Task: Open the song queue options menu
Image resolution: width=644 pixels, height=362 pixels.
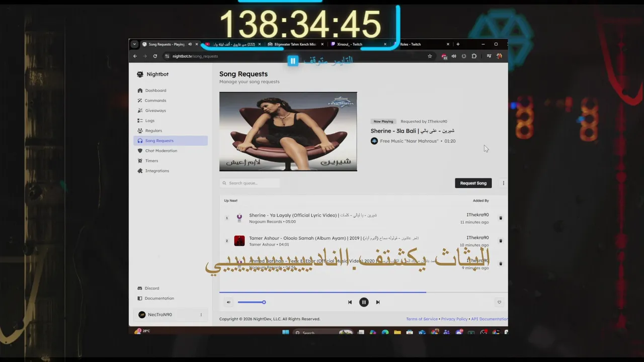Action: point(503,183)
